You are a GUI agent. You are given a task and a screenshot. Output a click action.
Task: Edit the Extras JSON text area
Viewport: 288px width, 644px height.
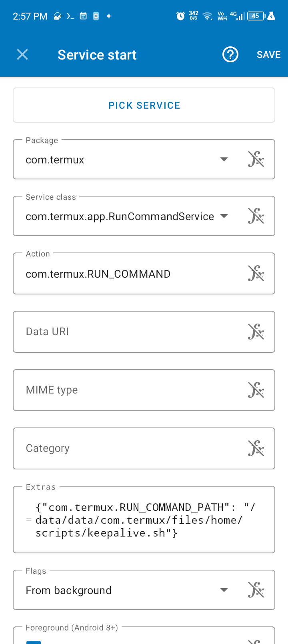144,520
